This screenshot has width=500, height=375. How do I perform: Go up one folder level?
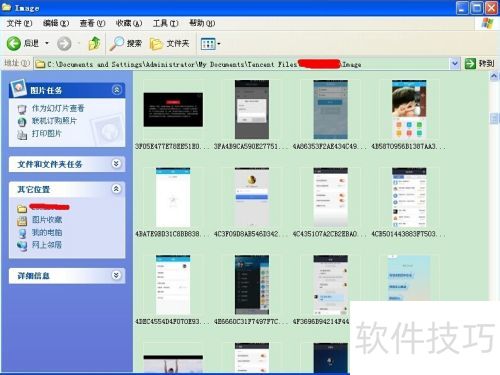click(94, 43)
